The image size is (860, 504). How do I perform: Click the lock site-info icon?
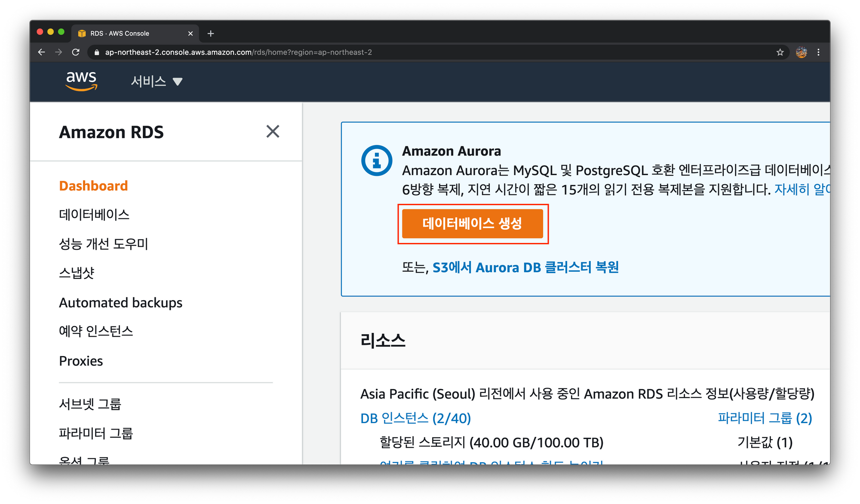97,52
